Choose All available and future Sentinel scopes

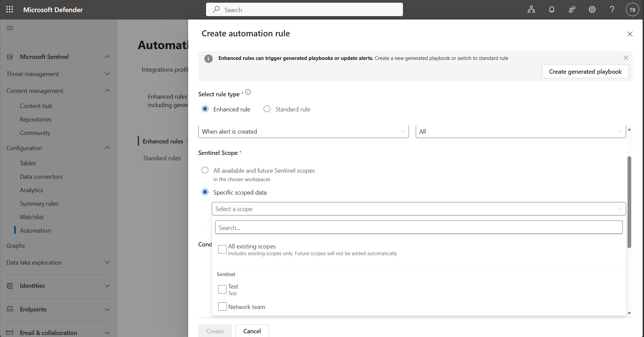coord(205,170)
